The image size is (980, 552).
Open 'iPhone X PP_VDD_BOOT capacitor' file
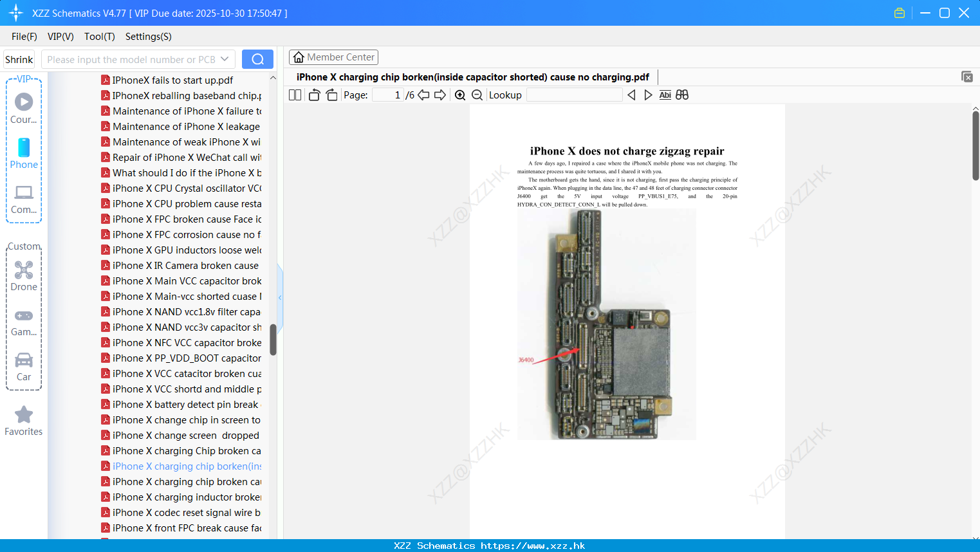(x=181, y=358)
